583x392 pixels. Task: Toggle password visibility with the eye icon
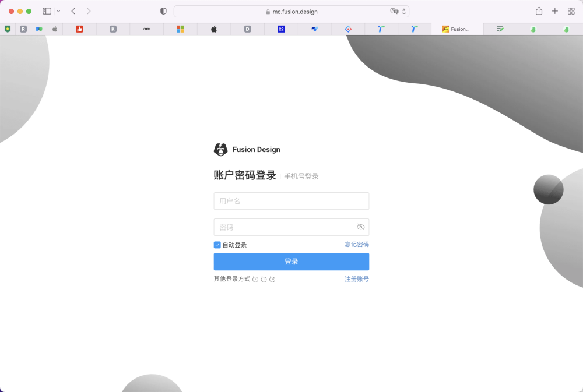point(360,227)
